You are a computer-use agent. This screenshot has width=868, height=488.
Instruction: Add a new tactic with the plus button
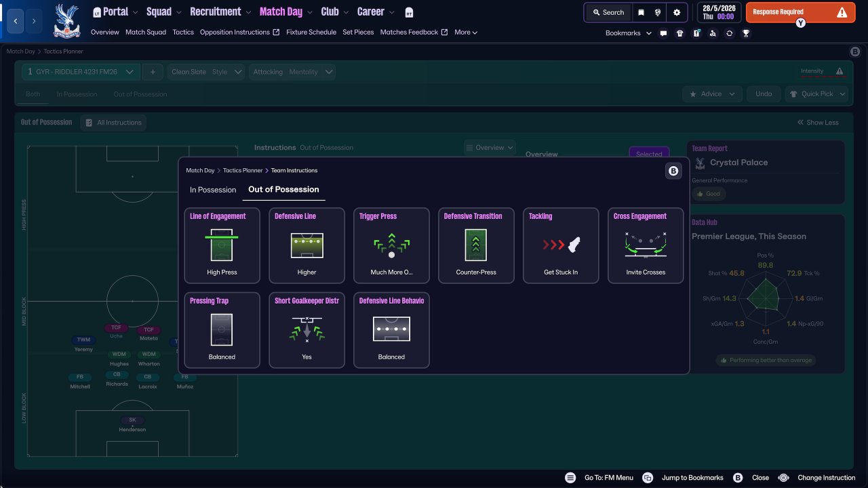(153, 72)
